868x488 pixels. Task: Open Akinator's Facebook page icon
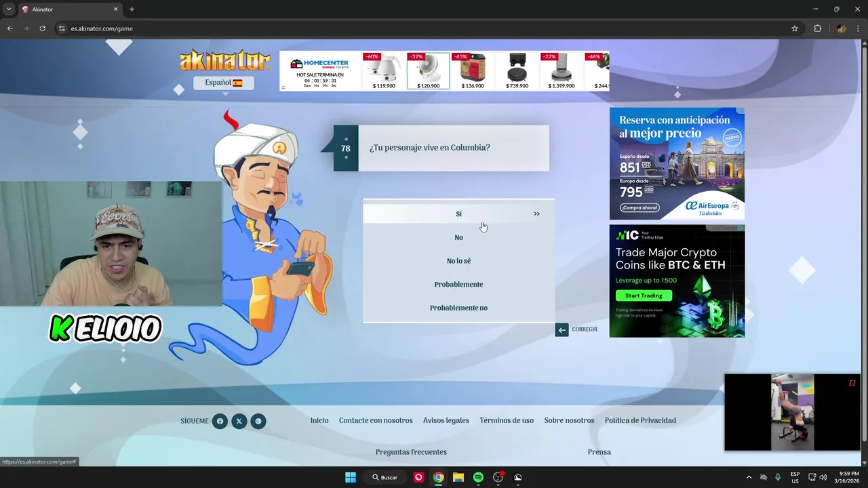click(x=220, y=421)
